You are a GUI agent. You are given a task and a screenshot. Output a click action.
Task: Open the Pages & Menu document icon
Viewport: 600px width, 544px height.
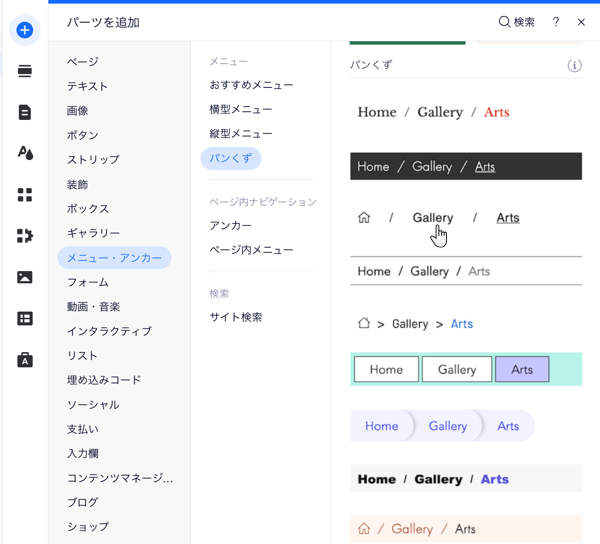25,112
